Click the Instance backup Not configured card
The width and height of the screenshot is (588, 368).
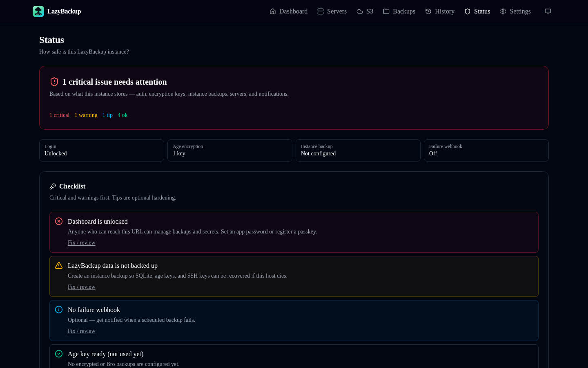click(358, 150)
